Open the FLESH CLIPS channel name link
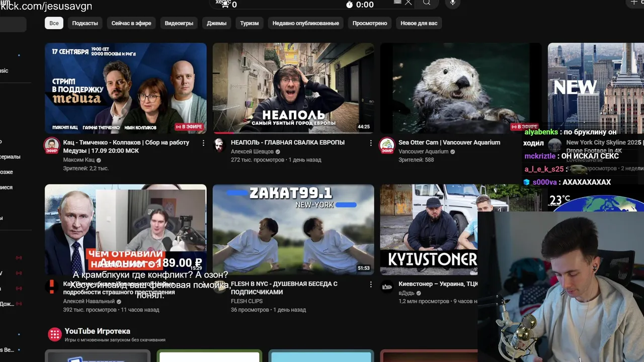644x362 pixels. (x=247, y=301)
